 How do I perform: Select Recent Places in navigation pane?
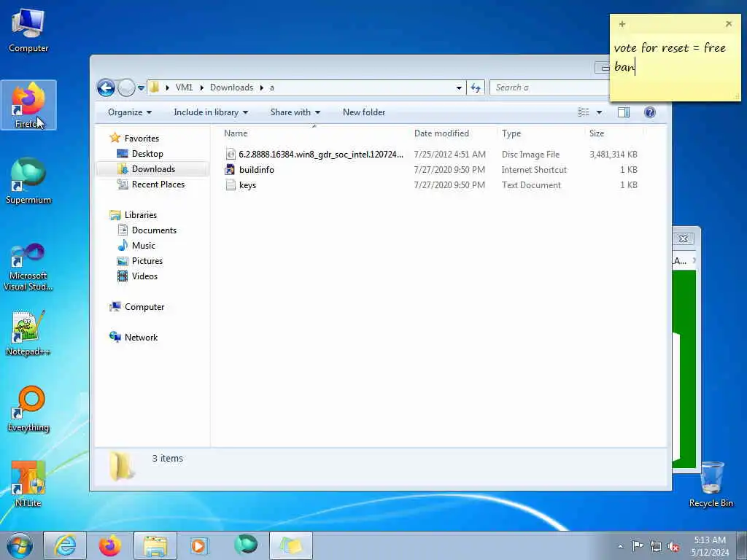(158, 184)
